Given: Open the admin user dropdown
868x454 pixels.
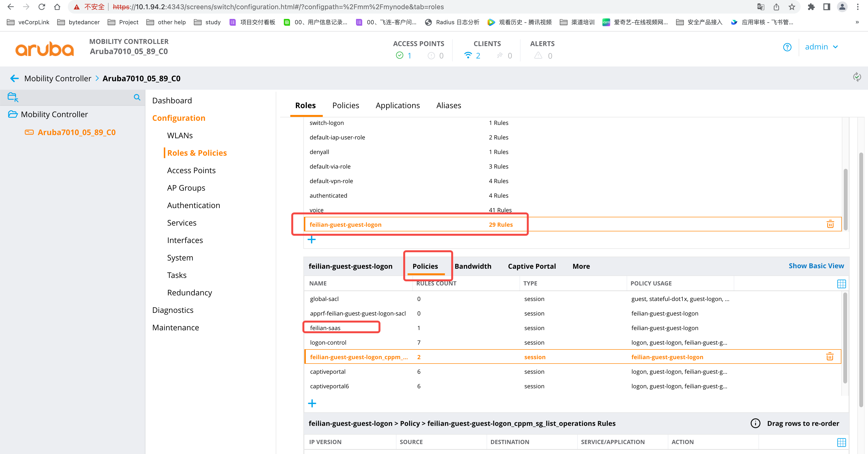Looking at the screenshot, I should tap(821, 47).
